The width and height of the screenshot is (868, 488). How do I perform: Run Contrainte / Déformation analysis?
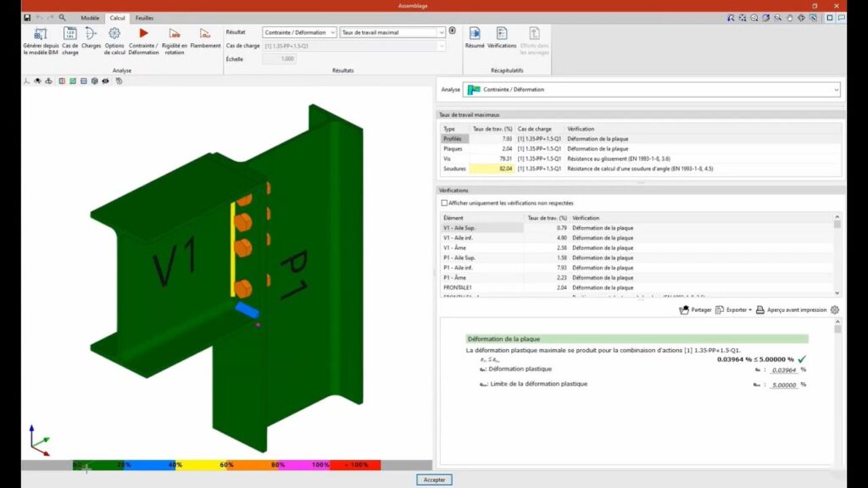[143, 35]
